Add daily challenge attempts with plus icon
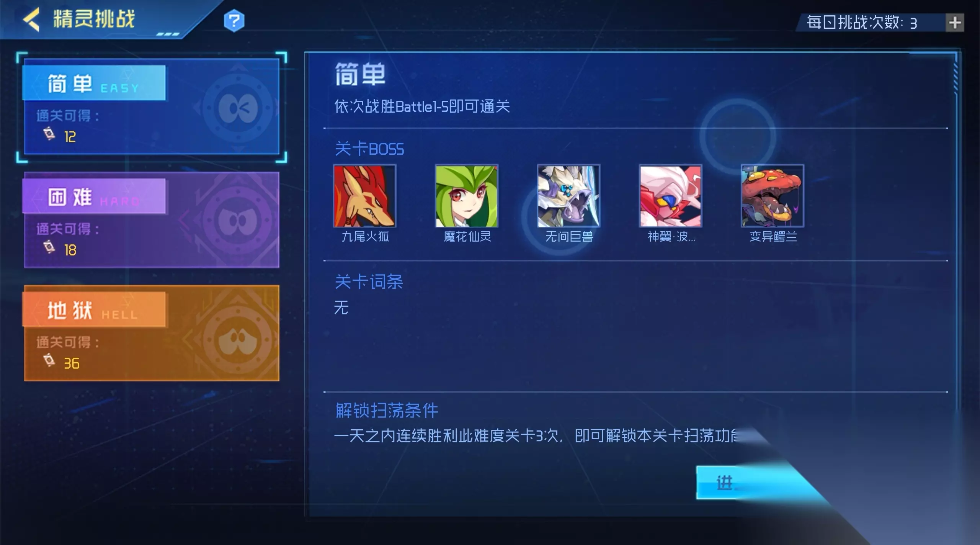980x545 pixels. tap(955, 23)
